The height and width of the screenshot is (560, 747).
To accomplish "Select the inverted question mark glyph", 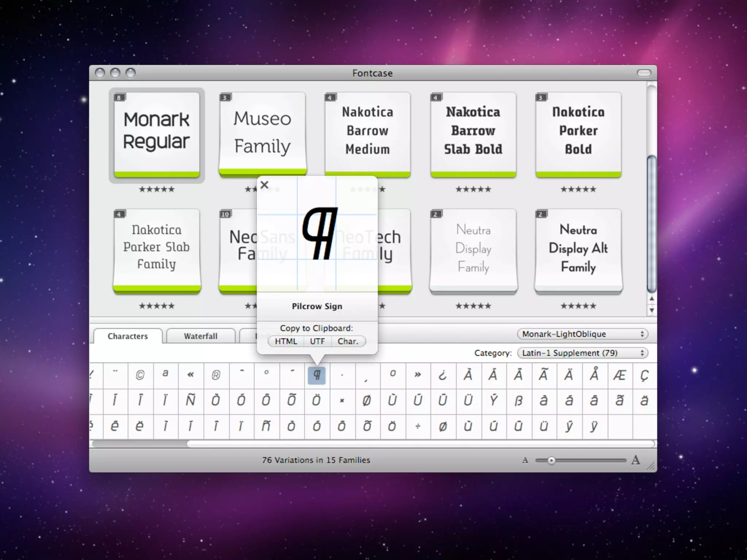I will (442, 375).
